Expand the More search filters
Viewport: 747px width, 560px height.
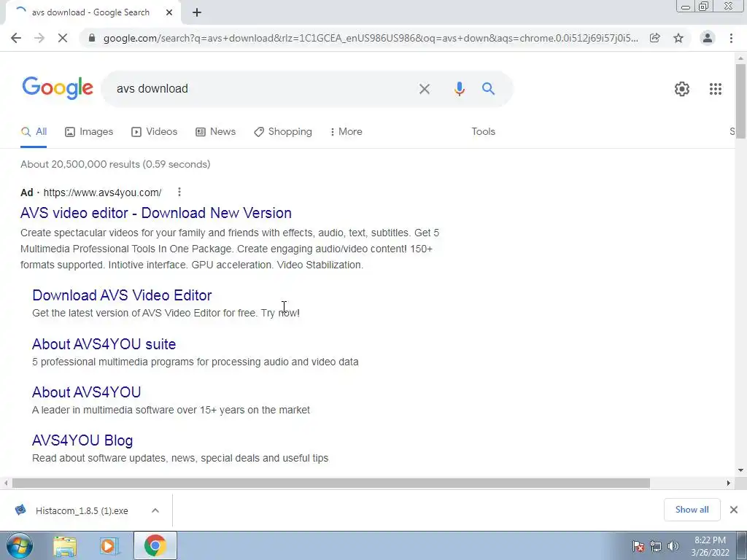pos(346,131)
